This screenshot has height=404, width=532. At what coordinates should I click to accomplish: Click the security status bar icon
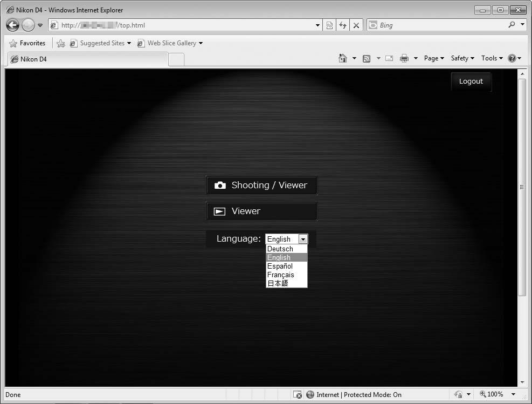coord(458,394)
